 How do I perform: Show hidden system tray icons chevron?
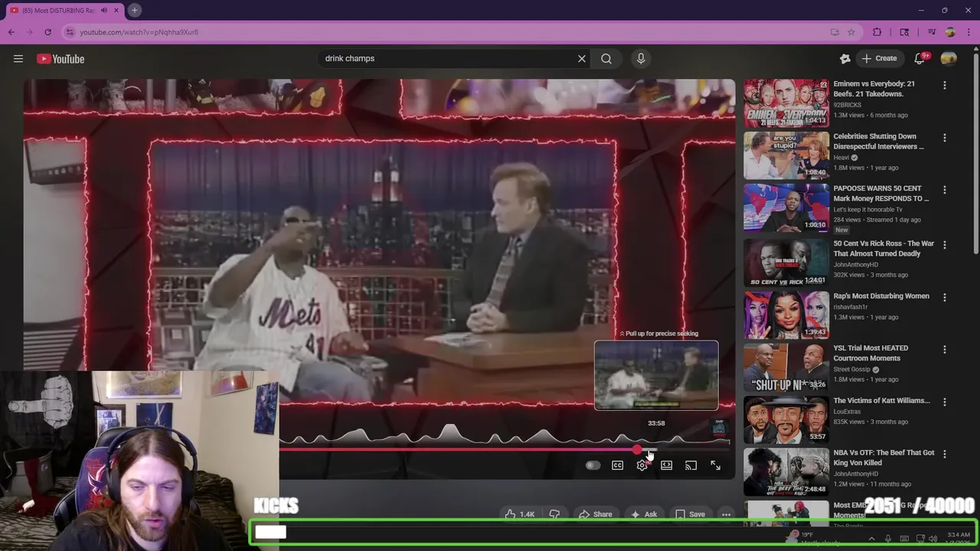coord(871,539)
